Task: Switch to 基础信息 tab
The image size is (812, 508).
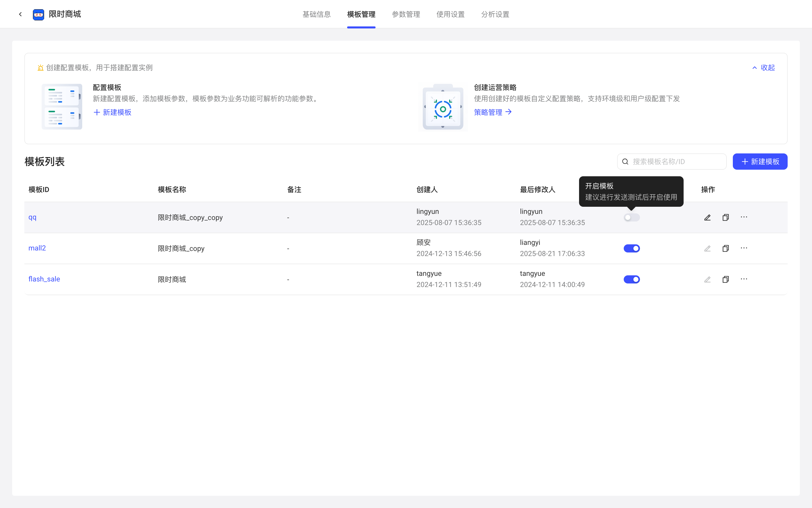Action: pos(316,14)
